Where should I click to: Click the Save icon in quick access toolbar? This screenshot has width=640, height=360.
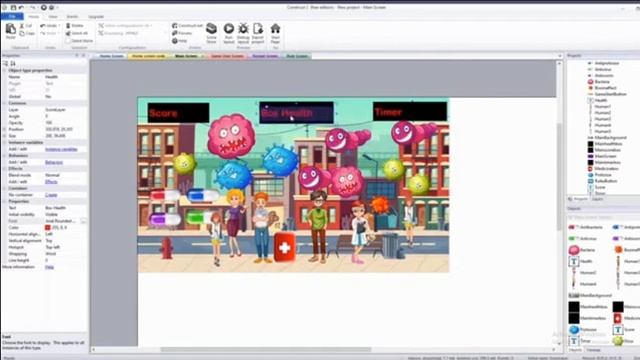coord(13,7)
